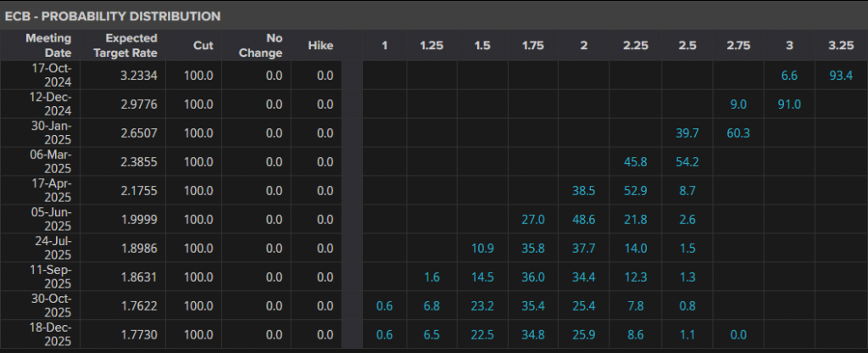Click the 34.4 probability cell
This screenshot has height=353, width=868.
pos(583,277)
